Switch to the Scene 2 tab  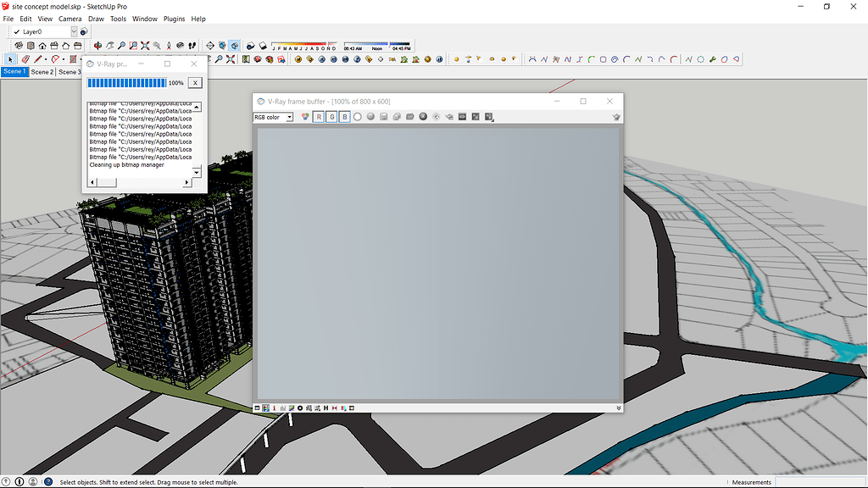[x=42, y=71]
